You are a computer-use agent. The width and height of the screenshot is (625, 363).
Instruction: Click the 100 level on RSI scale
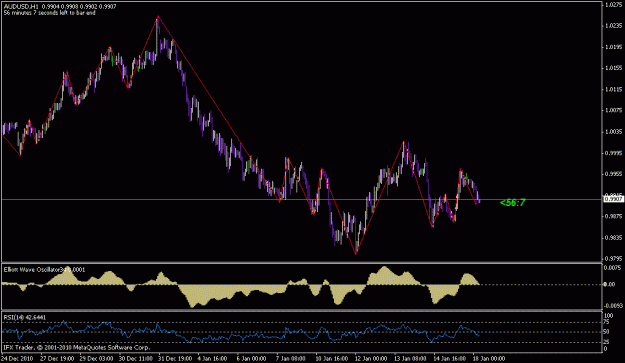(x=609, y=316)
